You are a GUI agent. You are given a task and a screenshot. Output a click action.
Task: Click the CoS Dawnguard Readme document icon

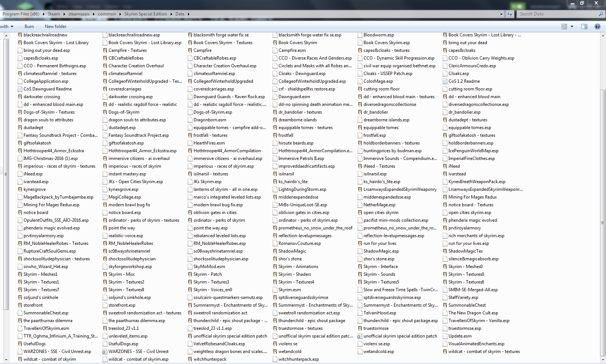point(20,89)
